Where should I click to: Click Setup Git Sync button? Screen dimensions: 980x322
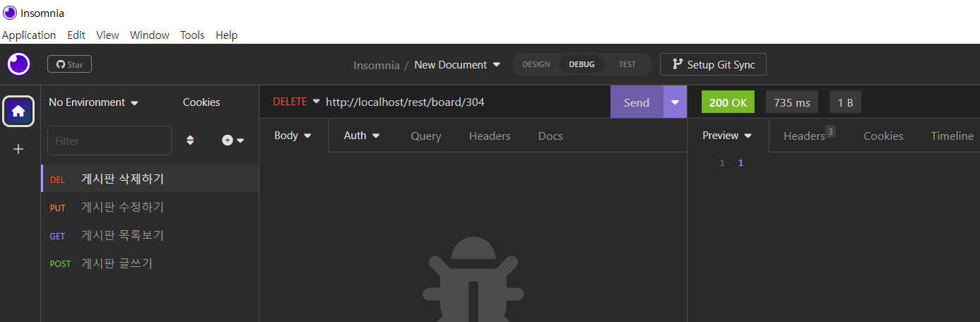[713, 64]
